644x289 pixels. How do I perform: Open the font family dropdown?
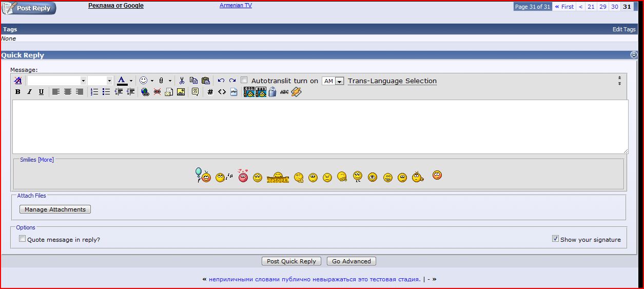[x=83, y=81]
